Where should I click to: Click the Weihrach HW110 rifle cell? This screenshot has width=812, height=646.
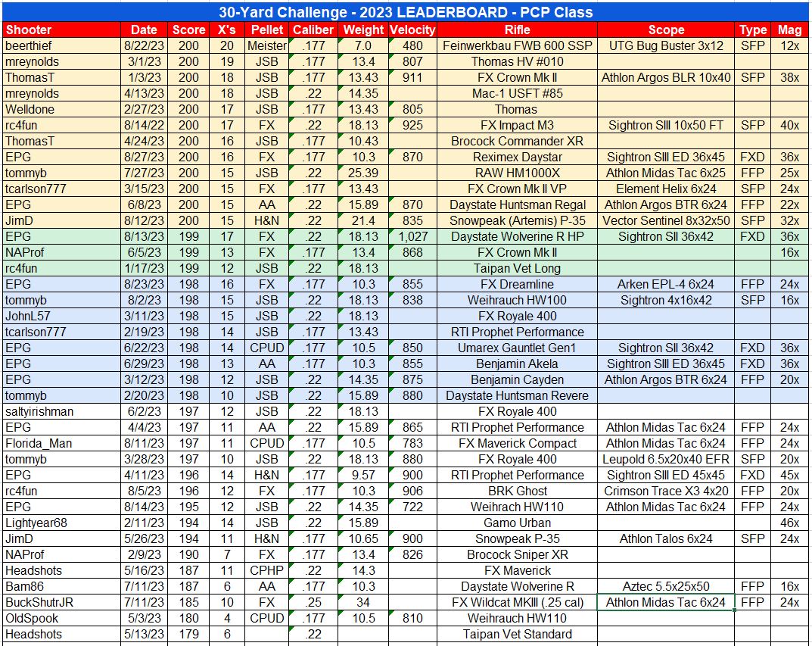(x=517, y=507)
